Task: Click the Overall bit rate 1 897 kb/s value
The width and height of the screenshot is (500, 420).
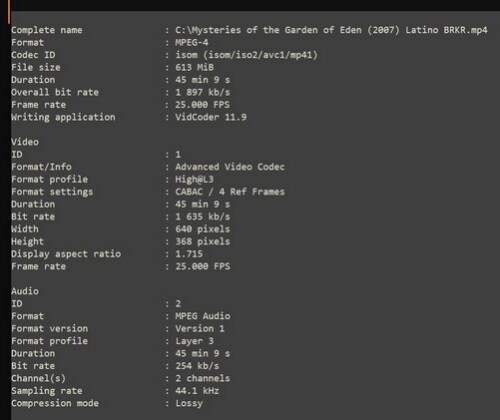Action: [x=203, y=92]
